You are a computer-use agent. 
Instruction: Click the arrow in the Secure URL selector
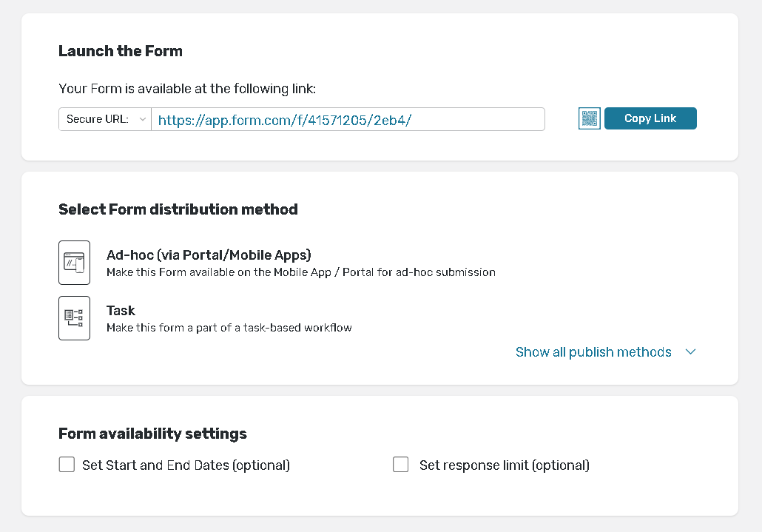[142, 119]
